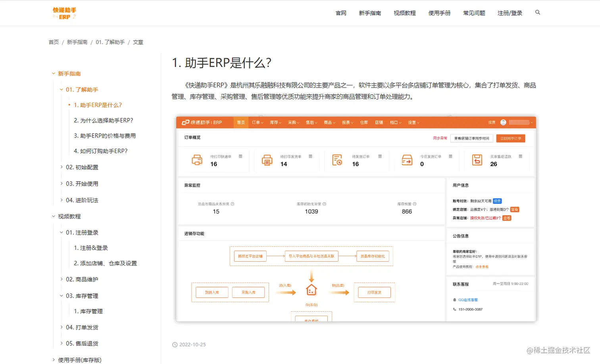This screenshot has height=364, width=600.
Task: Open 常见问题 in top navigation
Action: (474, 13)
